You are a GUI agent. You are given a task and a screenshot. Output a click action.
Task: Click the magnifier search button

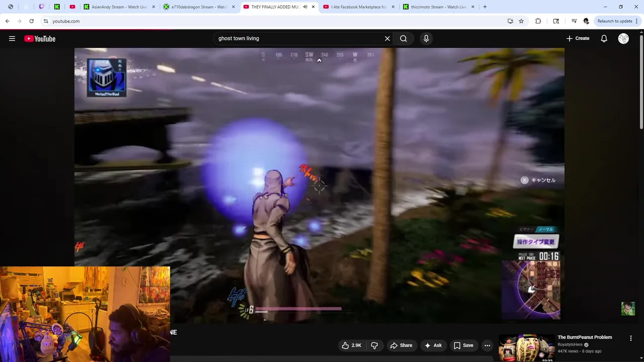point(404,39)
